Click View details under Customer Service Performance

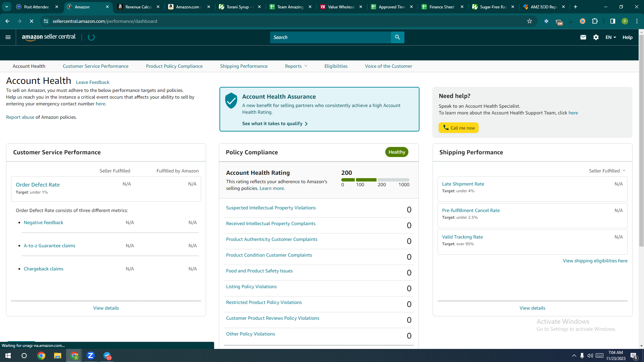click(106, 308)
